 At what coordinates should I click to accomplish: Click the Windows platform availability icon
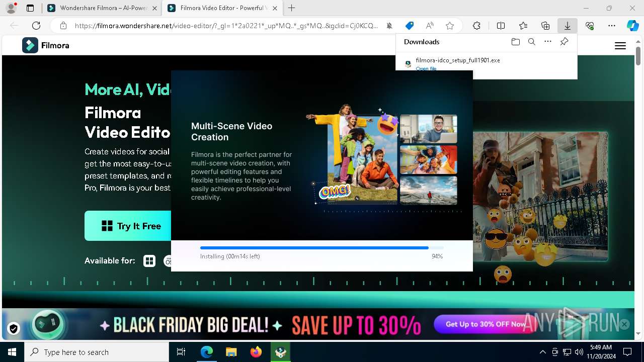coord(149,261)
